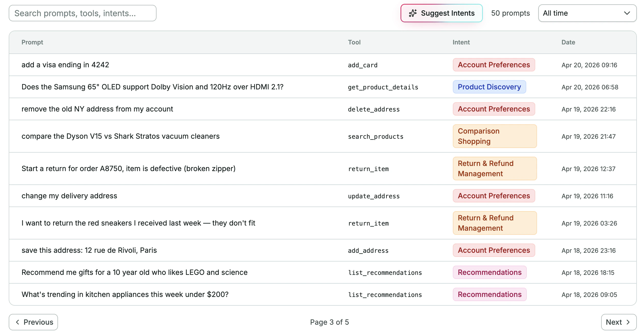Select the Dyson V15 vs Shark Stratos prompt

(121, 136)
